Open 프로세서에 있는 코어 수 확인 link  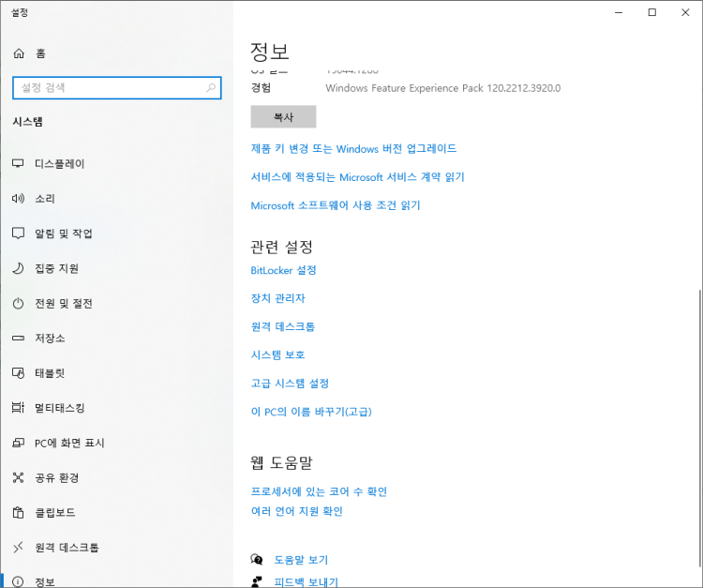319,491
